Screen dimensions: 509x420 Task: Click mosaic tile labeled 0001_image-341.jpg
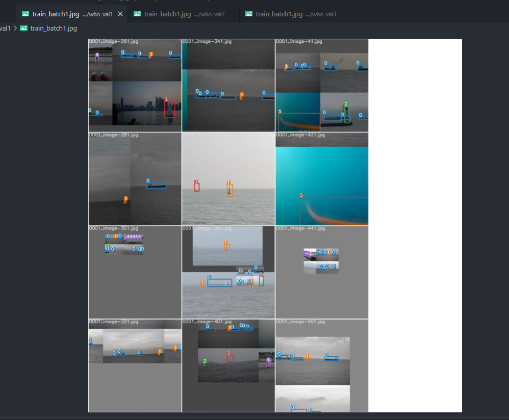point(228,85)
